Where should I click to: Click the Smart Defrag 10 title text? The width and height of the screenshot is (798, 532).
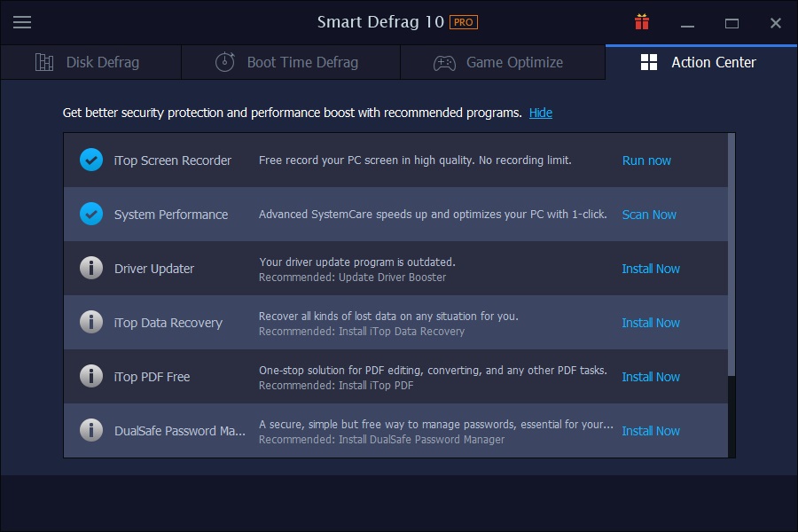pyautogui.click(x=380, y=22)
